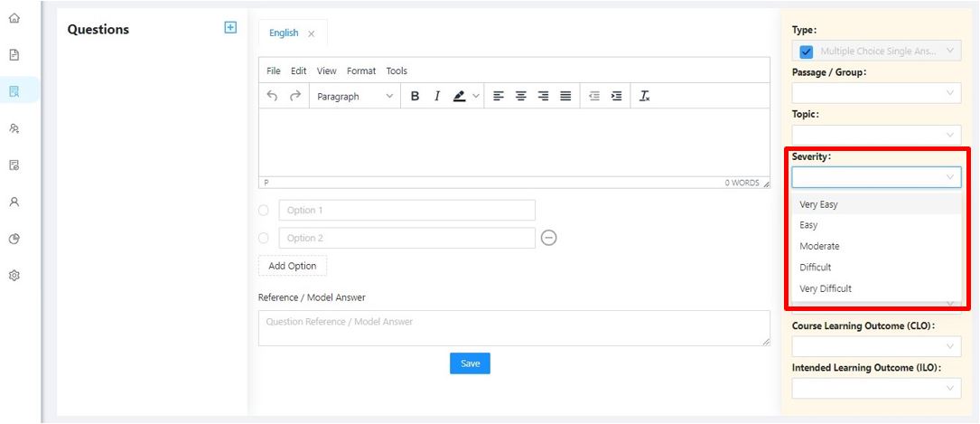Click the Save button
The width and height of the screenshot is (980, 424).
470,363
